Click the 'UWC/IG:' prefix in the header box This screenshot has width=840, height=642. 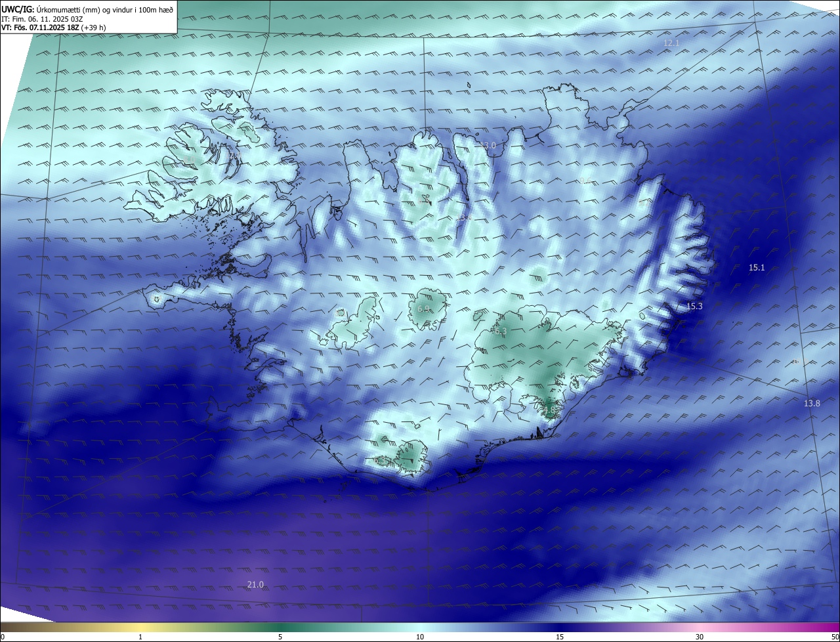pos(18,9)
